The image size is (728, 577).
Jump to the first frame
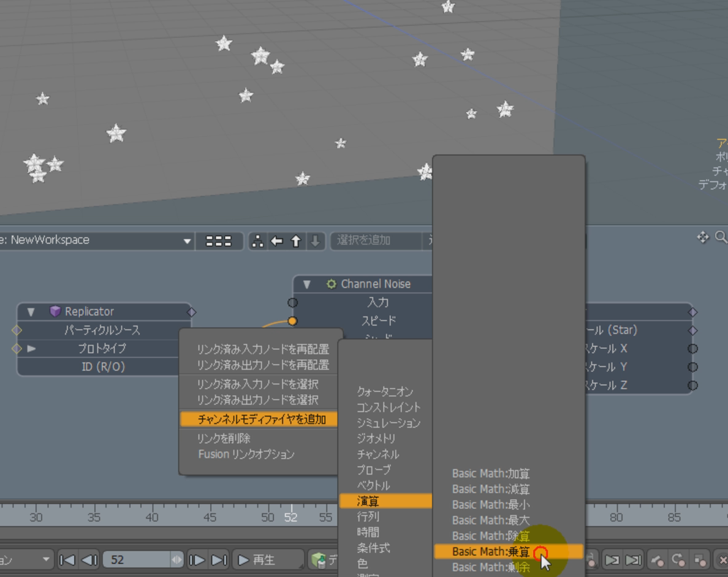(x=68, y=560)
